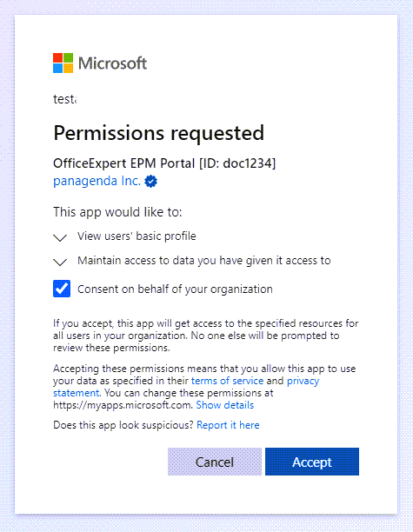Click the "Maintain access to data" permission text
Viewport: 413px width, 532px height.
[204, 261]
